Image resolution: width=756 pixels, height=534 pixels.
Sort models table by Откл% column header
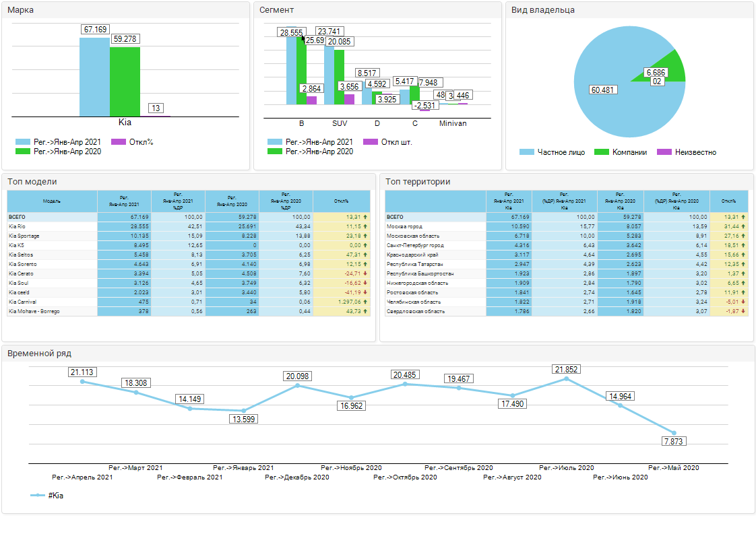tap(341, 201)
